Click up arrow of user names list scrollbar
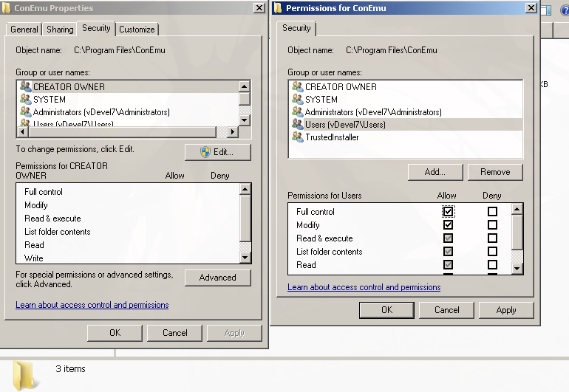 tap(244, 86)
